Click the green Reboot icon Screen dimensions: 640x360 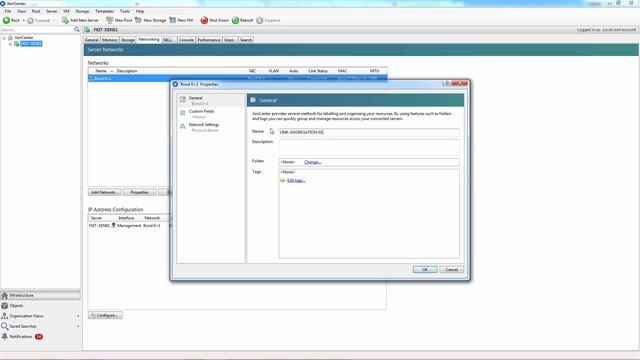(x=236, y=20)
